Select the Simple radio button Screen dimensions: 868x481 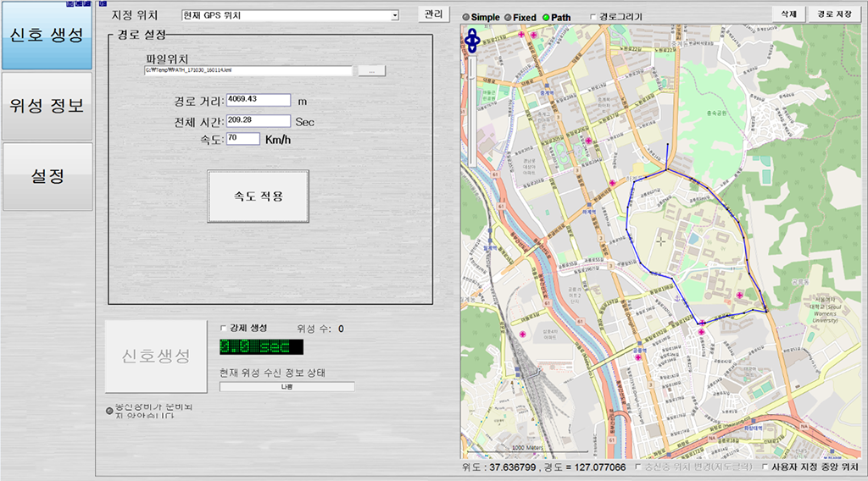pos(466,18)
